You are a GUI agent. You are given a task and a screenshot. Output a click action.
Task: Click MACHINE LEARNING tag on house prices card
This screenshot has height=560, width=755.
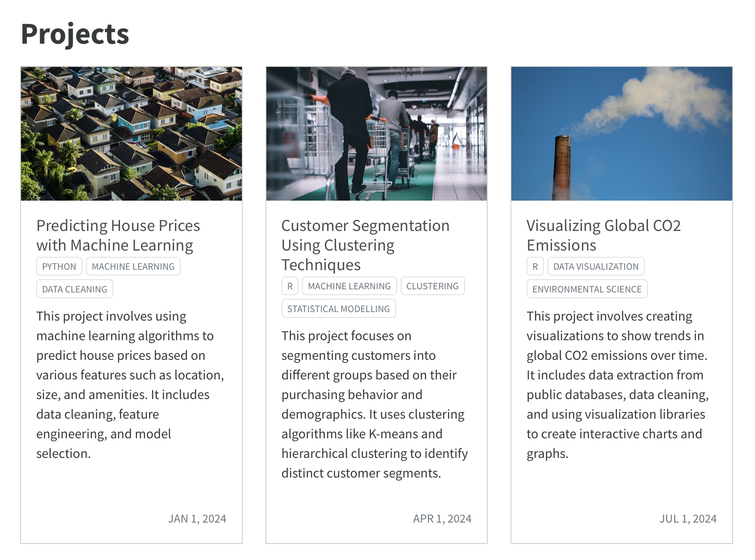(133, 267)
